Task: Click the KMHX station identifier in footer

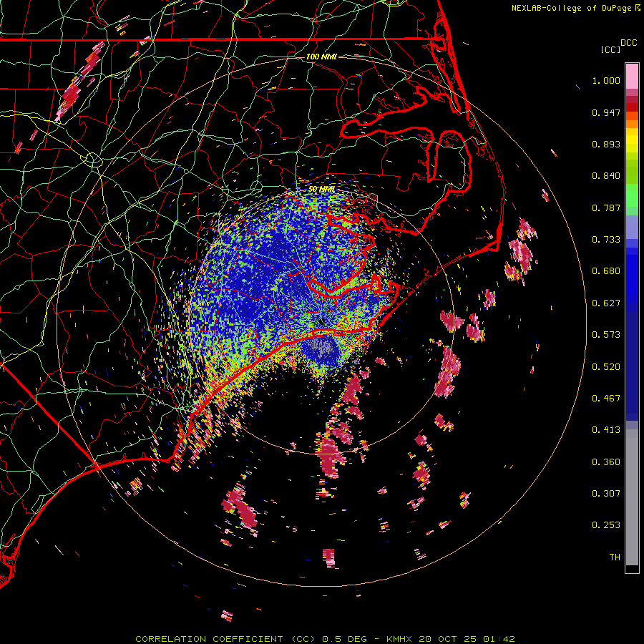Action: [399, 639]
